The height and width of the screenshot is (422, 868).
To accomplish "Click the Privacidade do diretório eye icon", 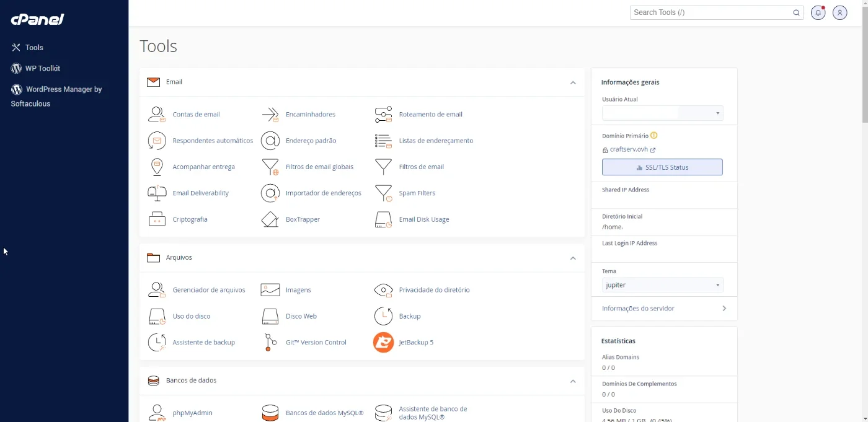I will (384, 290).
